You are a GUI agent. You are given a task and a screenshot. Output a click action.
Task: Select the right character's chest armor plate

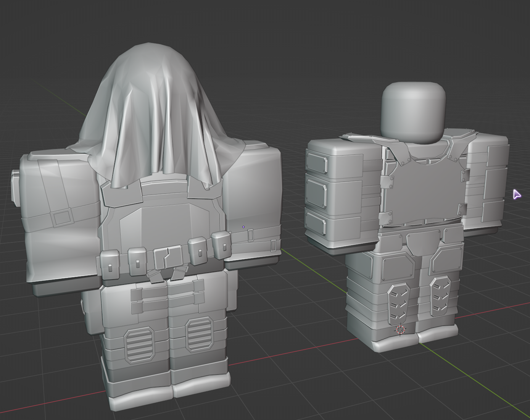coord(424,191)
